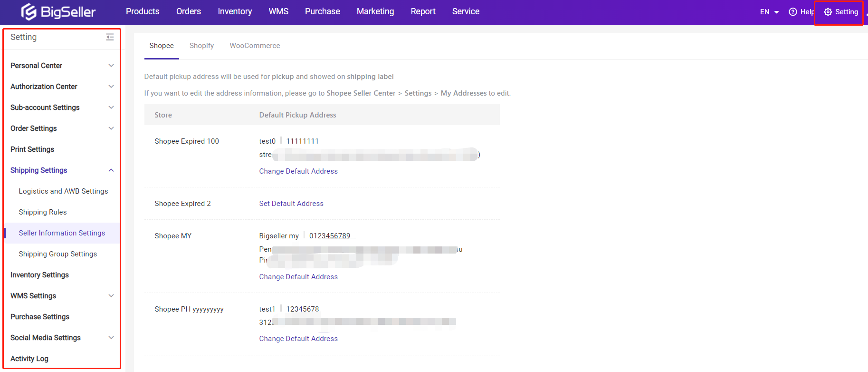Click the phone number 0123456789
Image resolution: width=868 pixels, height=372 pixels.
coord(330,236)
